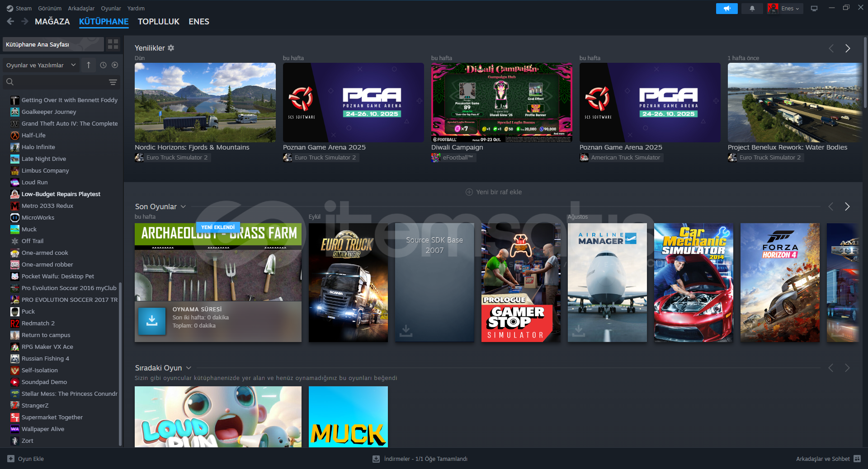The width and height of the screenshot is (868, 469).
Task: Expand the Sıradaki Oyun shelf dropdown
Action: pos(189,368)
